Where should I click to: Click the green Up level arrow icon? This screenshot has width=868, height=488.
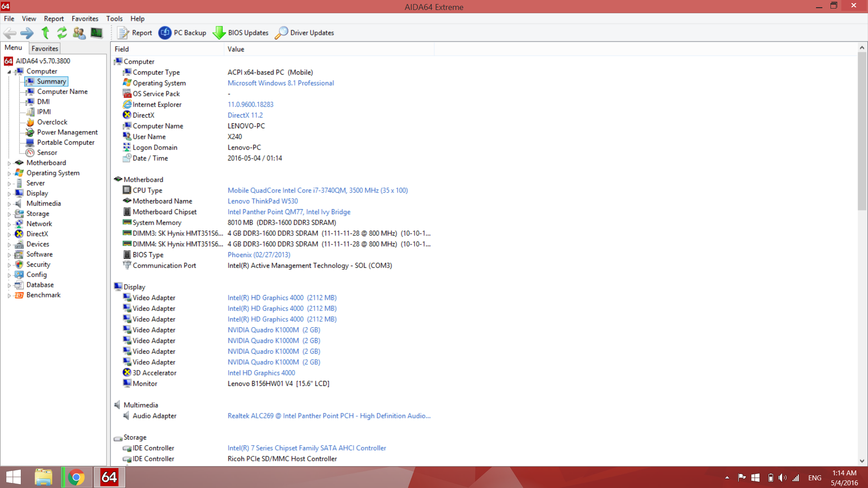[45, 33]
